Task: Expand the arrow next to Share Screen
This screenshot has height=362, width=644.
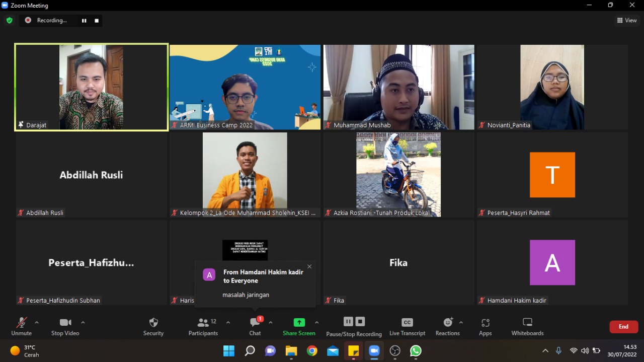Action: pos(316,322)
